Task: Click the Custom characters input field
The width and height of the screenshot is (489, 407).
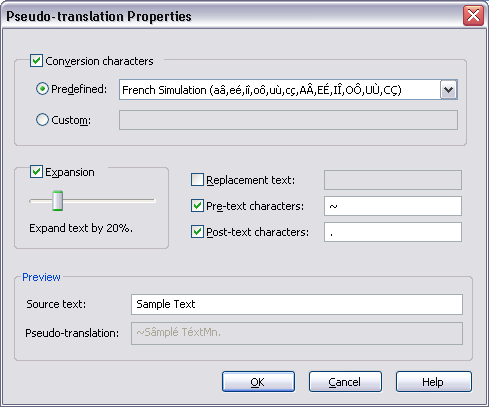Action: 288,120
